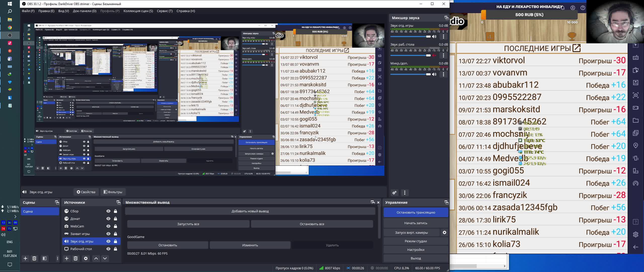644x272 pixels.
Task: Open the Сервис (T) menu
Action: tap(165, 11)
